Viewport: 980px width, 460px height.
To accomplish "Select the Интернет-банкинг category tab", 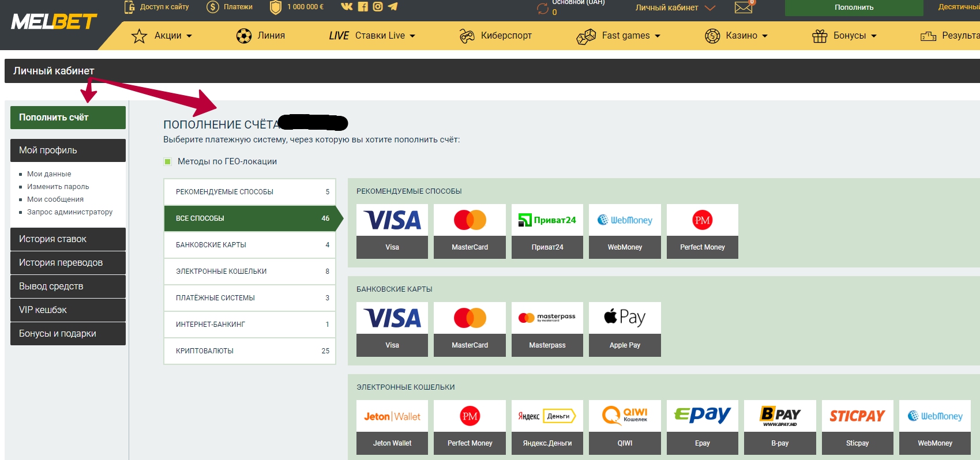I will 250,325.
